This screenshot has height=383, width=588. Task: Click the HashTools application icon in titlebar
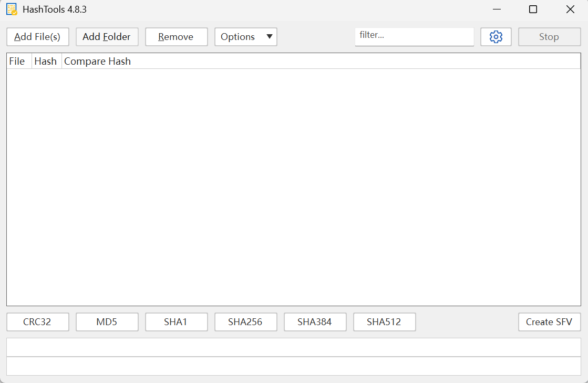pyautogui.click(x=11, y=9)
